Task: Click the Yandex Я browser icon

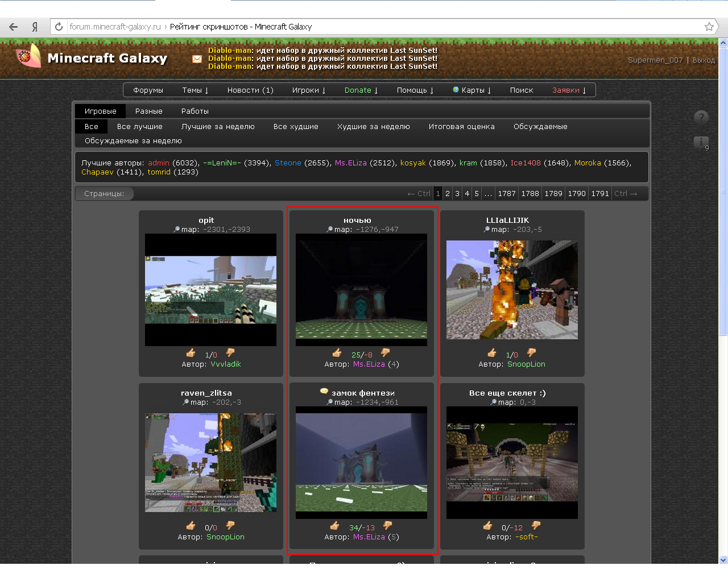Action: [35, 27]
